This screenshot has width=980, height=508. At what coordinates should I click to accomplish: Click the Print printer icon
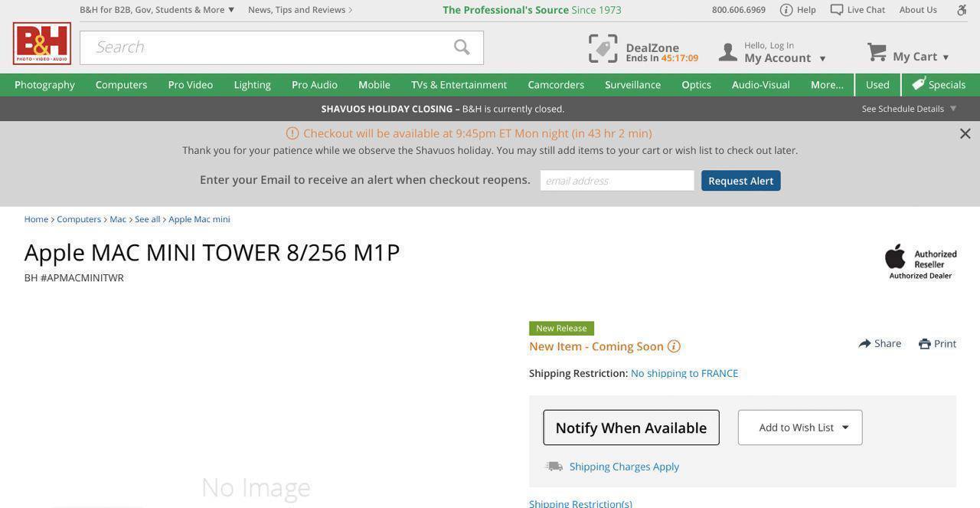pyautogui.click(x=925, y=344)
